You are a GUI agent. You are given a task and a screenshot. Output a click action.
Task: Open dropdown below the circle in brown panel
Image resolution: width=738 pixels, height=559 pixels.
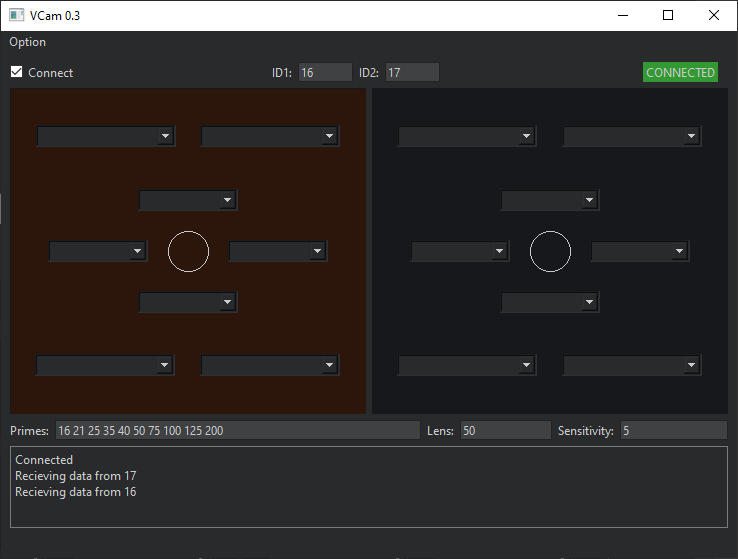(x=188, y=302)
